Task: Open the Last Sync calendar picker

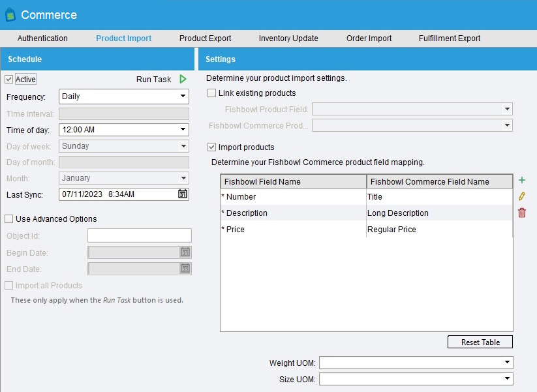Action: (183, 194)
